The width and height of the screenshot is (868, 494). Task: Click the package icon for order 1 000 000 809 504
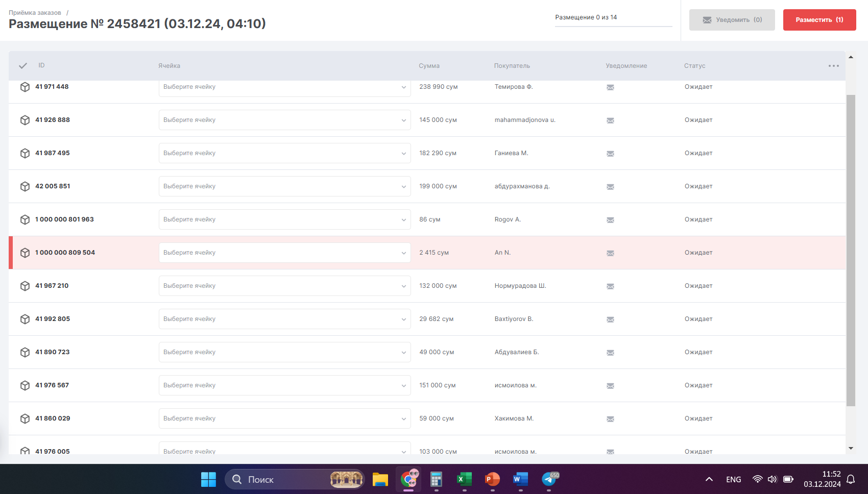(x=25, y=253)
